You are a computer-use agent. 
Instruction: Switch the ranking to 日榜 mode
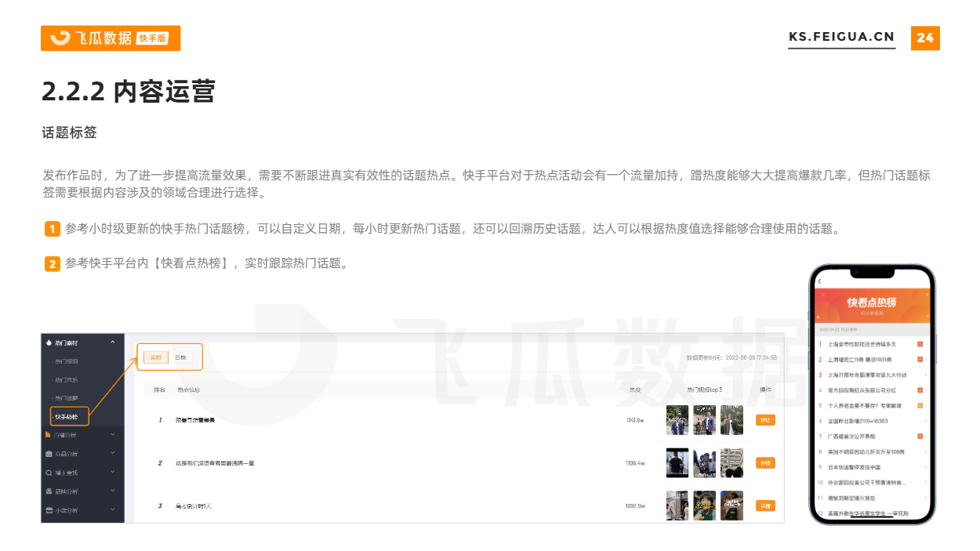[x=180, y=357]
